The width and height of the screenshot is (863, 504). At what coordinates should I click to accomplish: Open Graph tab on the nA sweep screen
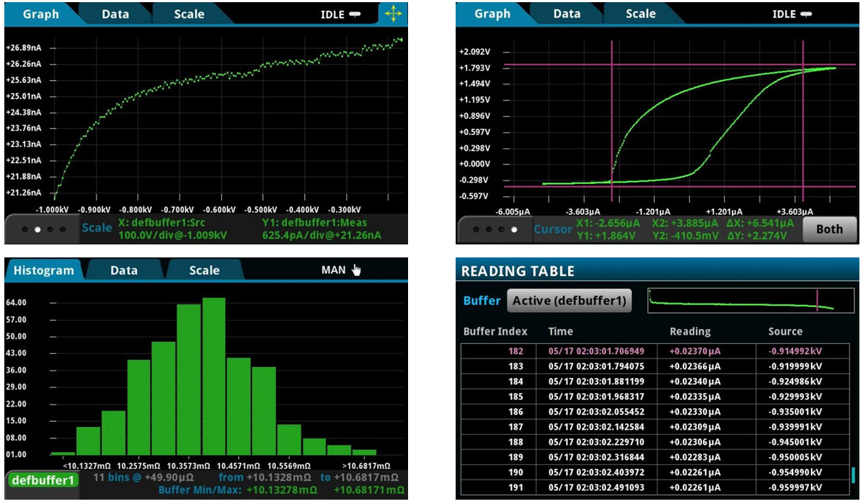coord(40,14)
